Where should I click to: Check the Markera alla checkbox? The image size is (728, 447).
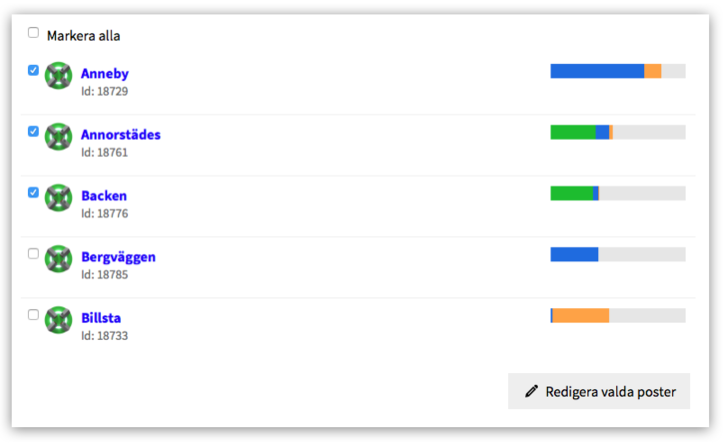33,33
